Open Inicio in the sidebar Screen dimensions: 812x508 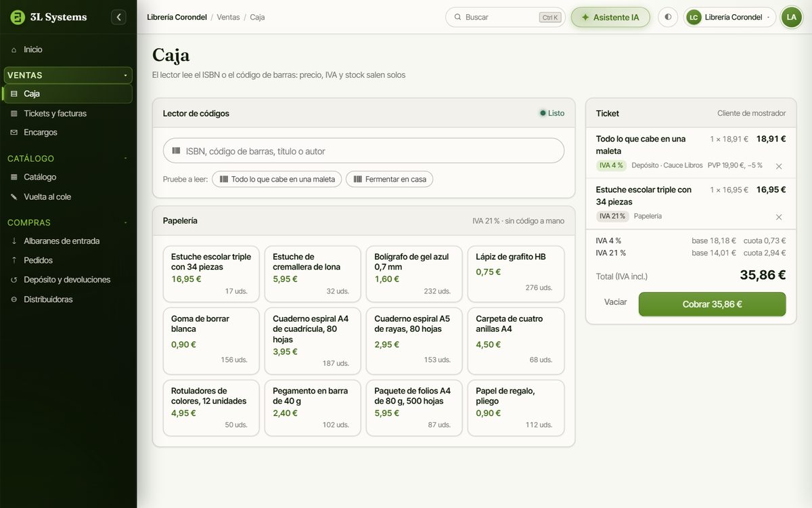point(68,49)
